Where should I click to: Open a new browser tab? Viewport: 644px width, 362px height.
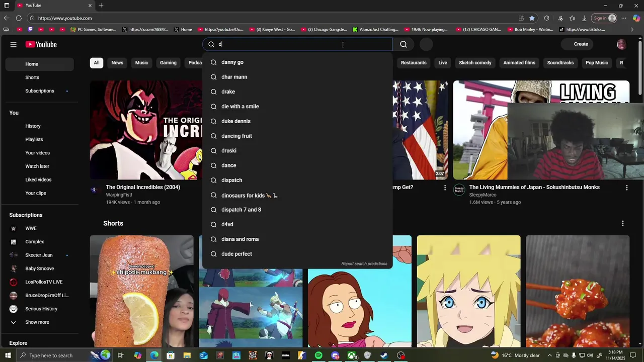click(x=101, y=6)
